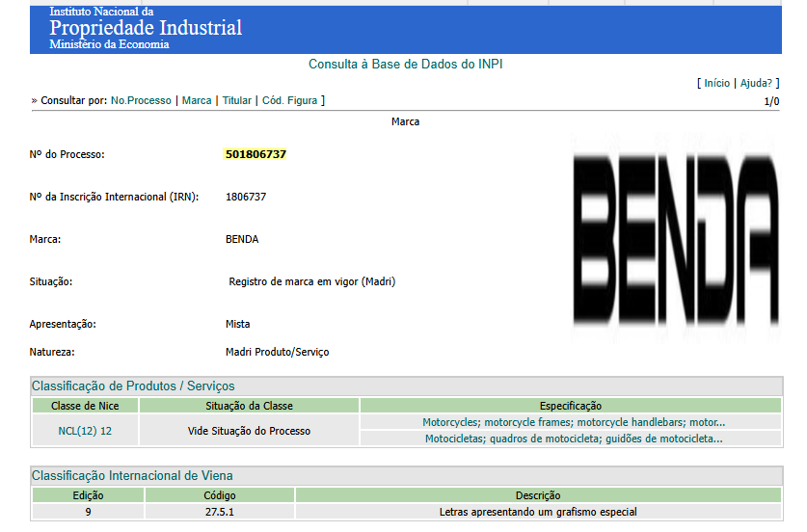
Task: Open the NCL(12) 12 class link
Action: [x=85, y=431]
